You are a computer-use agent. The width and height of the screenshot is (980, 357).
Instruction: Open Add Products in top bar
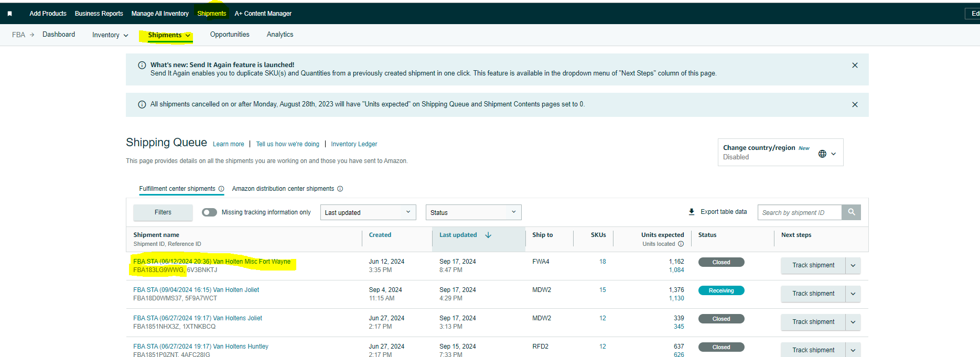point(48,14)
